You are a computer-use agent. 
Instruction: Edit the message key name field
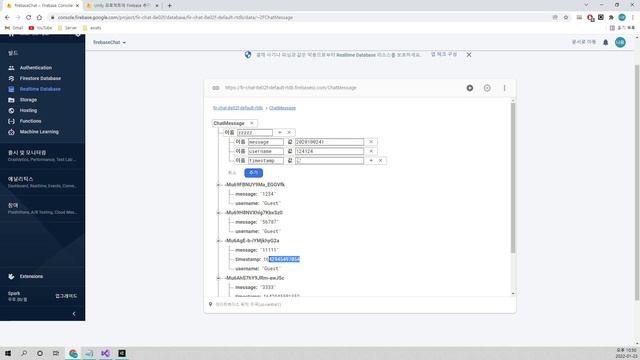(266, 142)
